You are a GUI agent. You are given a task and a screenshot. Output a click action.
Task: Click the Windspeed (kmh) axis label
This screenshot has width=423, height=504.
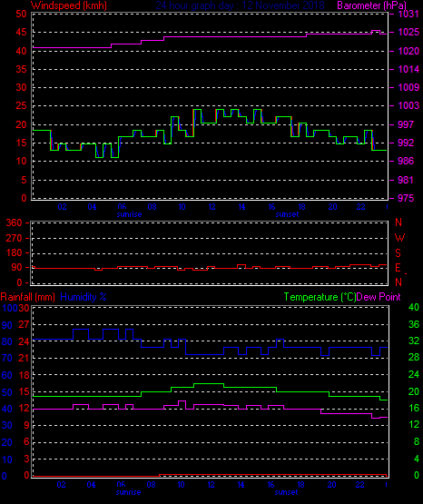pyautogui.click(x=69, y=5)
